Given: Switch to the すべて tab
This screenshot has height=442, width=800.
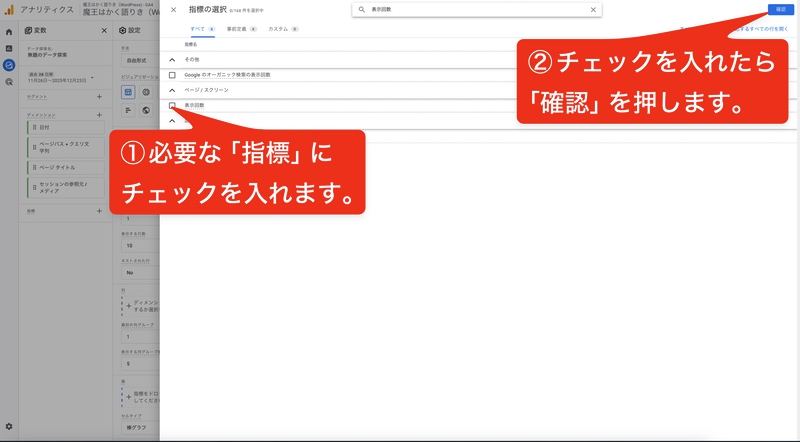Looking at the screenshot, I should [x=203, y=29].
